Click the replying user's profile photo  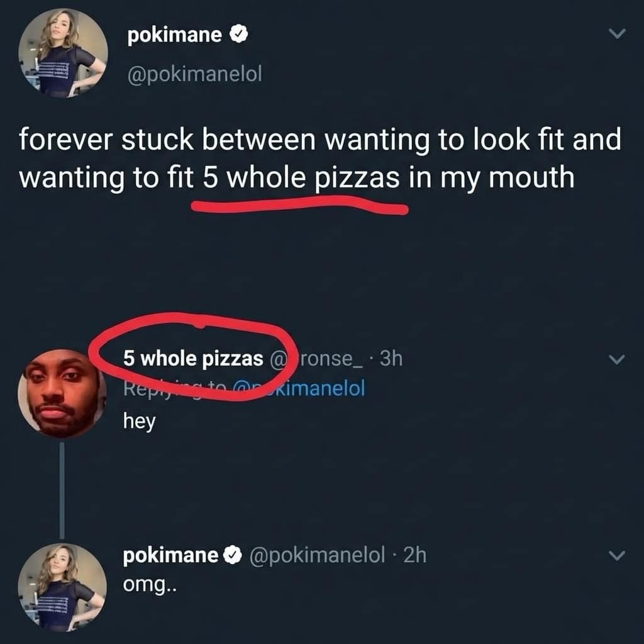(x=60, y=393)
